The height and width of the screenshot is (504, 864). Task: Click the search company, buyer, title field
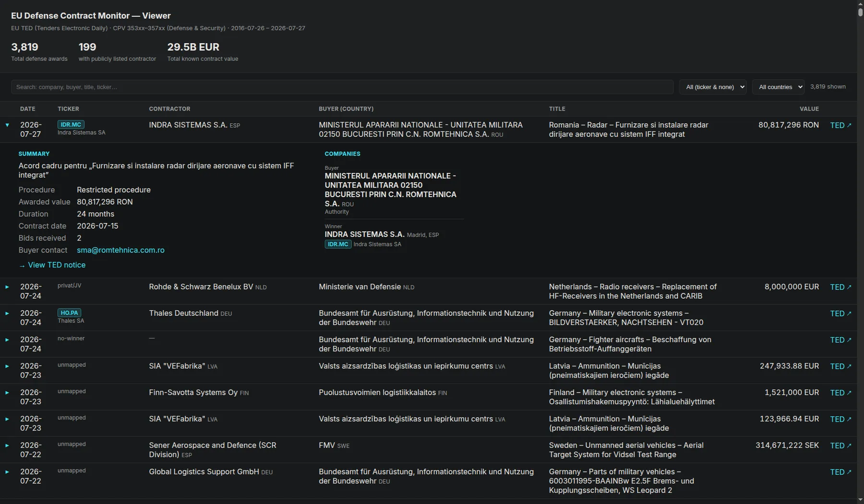pyautogui.click(x=342, y=87)
